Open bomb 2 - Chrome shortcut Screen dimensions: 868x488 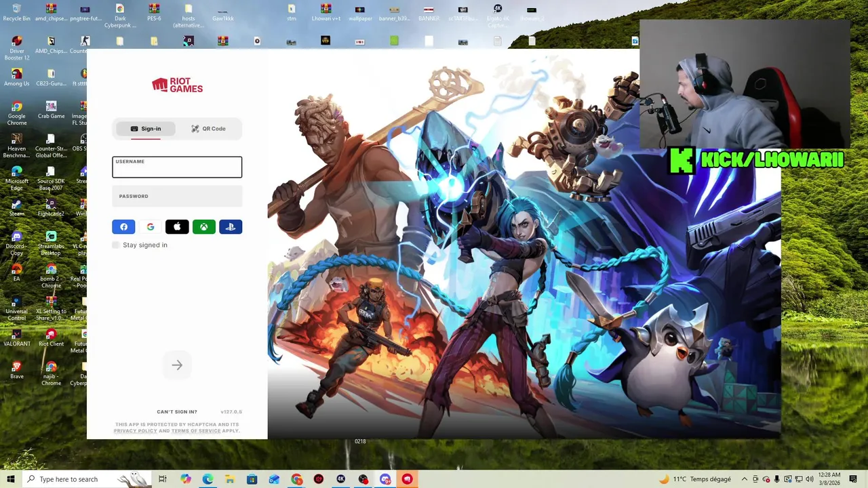[51, 276]
